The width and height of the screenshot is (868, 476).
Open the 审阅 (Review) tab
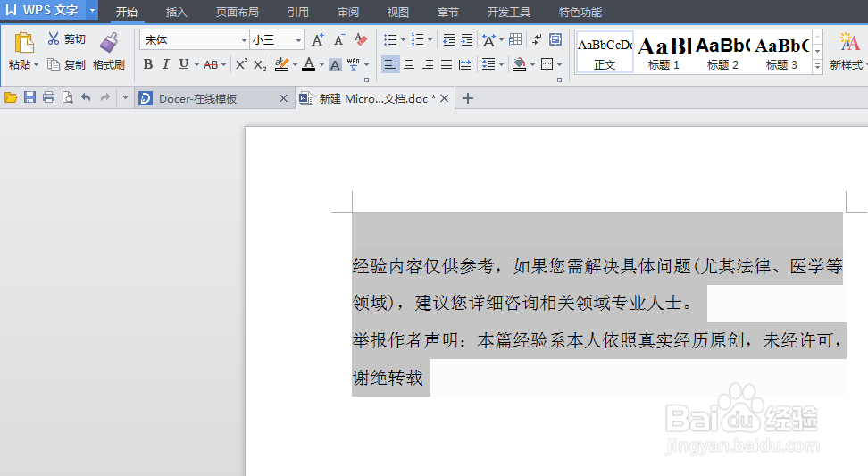click(348, 13)
